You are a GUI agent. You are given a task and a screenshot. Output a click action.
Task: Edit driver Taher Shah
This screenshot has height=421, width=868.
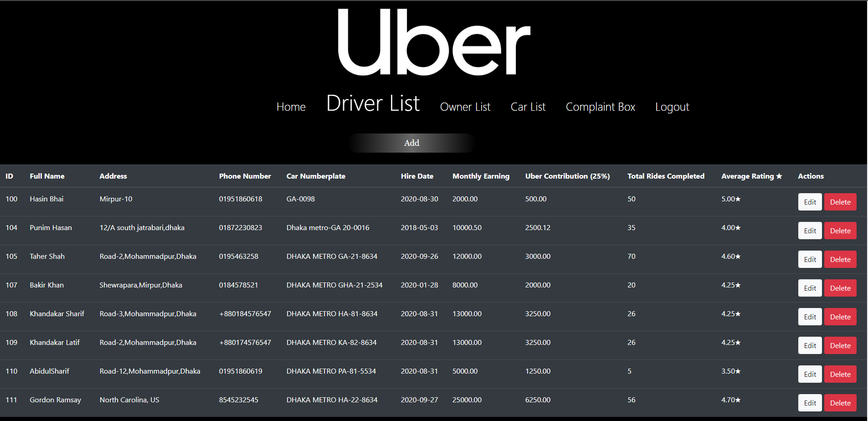[x=810, y=259]
